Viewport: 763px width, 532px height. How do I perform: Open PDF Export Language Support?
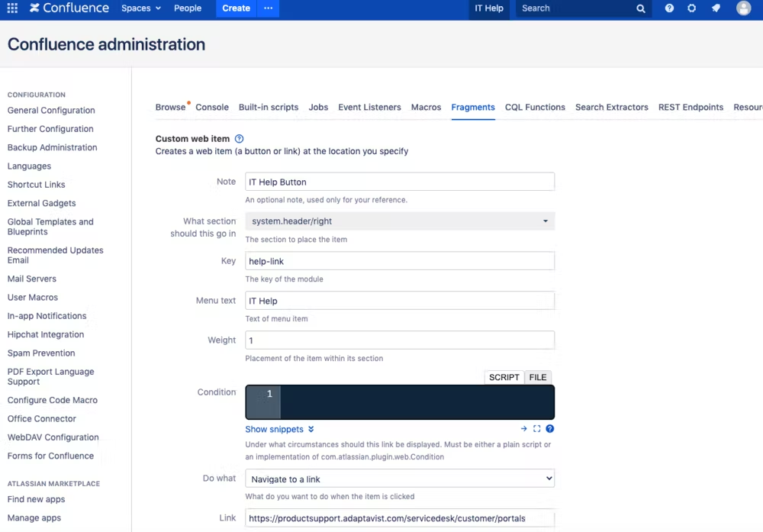50,377
